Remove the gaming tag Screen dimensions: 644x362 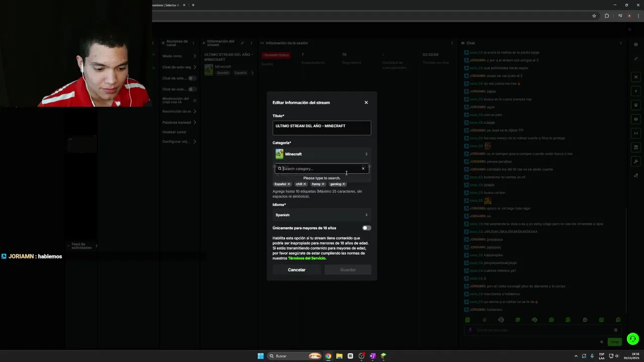[x=344, y=184]
